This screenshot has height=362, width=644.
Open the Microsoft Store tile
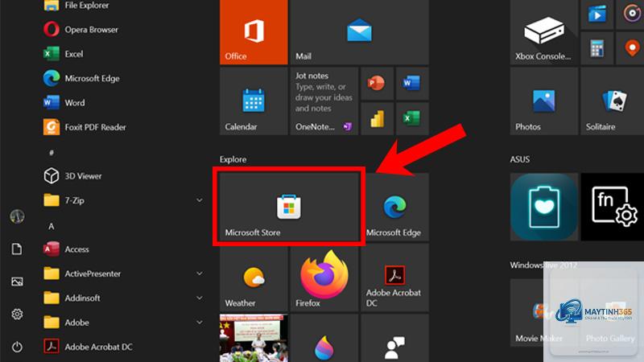(x=289, y=207)
